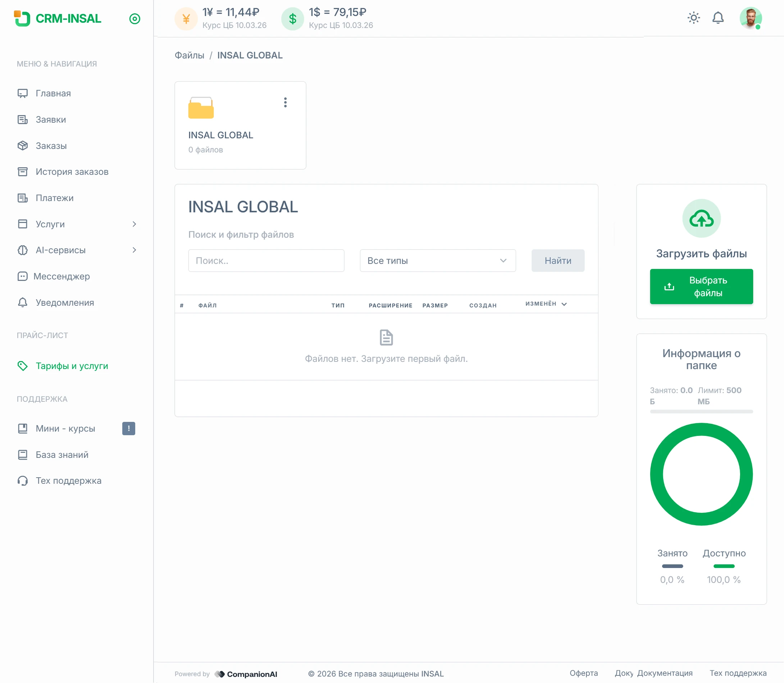Open Мессенджер from sidebar menu
Image resolution: width=784 pixels, height=683 pixels.
pyautogui.click(x=61, y=276)
